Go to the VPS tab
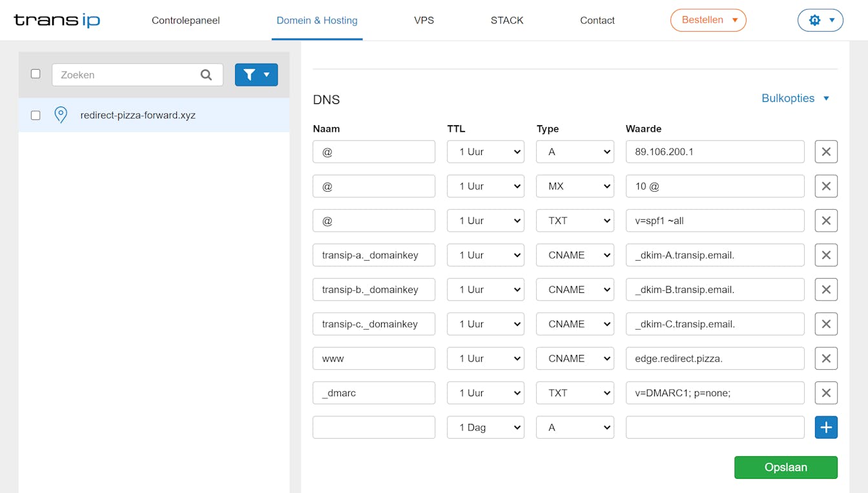Viewport: 868px width, 493px height. 424,20
